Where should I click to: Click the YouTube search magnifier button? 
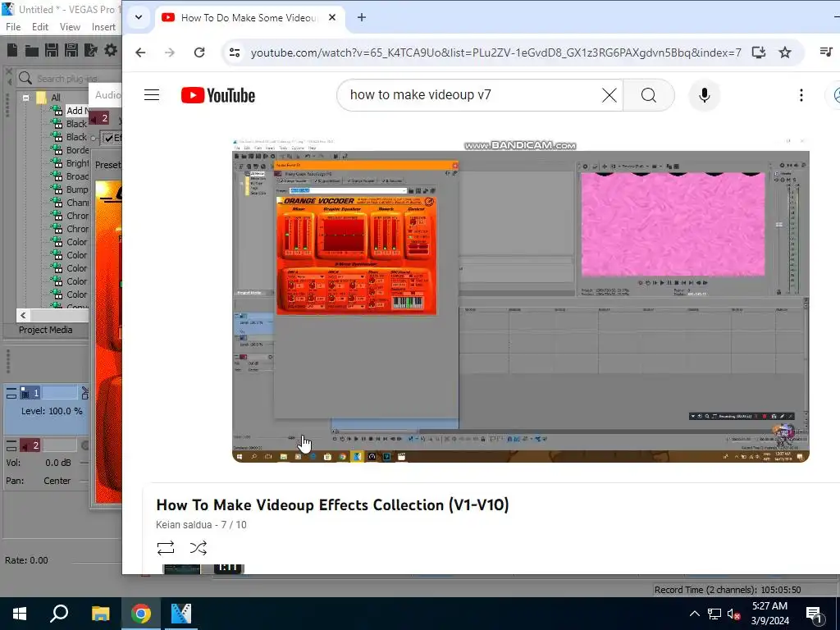point(649,95)
